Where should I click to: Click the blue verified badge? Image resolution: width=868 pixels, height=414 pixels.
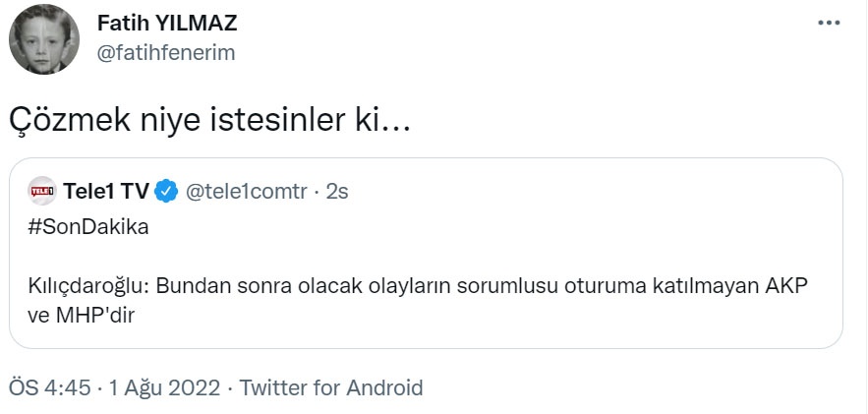pyautogui.click(x=167, y=191)
